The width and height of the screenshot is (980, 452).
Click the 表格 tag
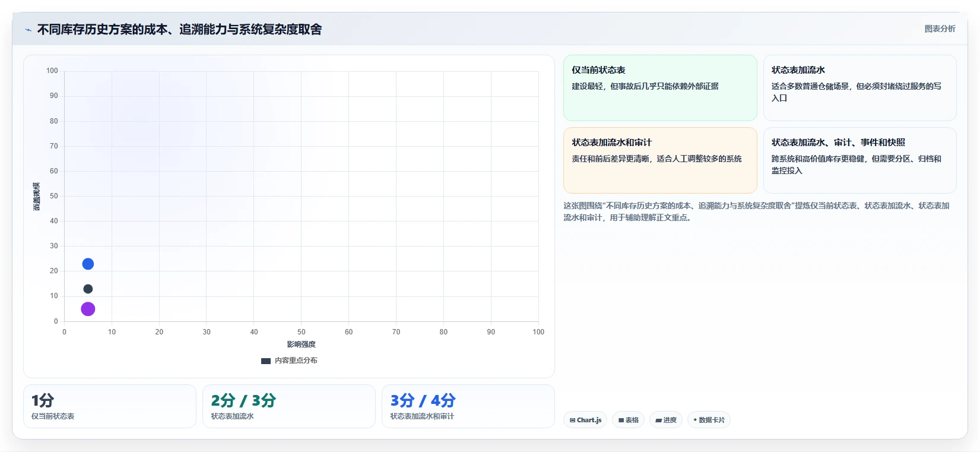click(629, 420)
